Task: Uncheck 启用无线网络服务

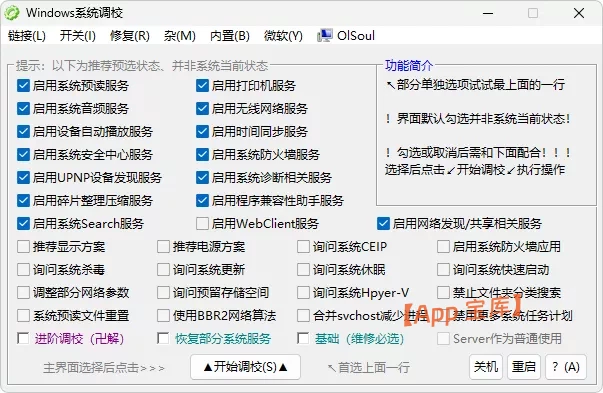Action: click(x=202, y=108)
